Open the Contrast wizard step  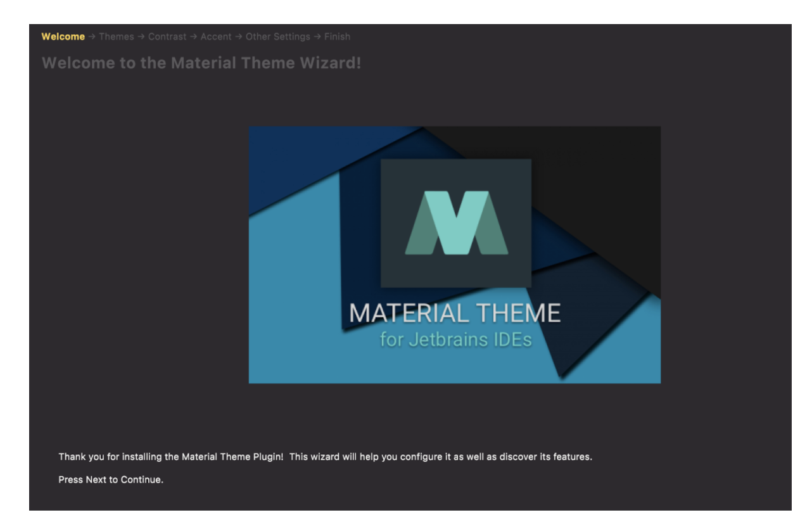[167, 37]
